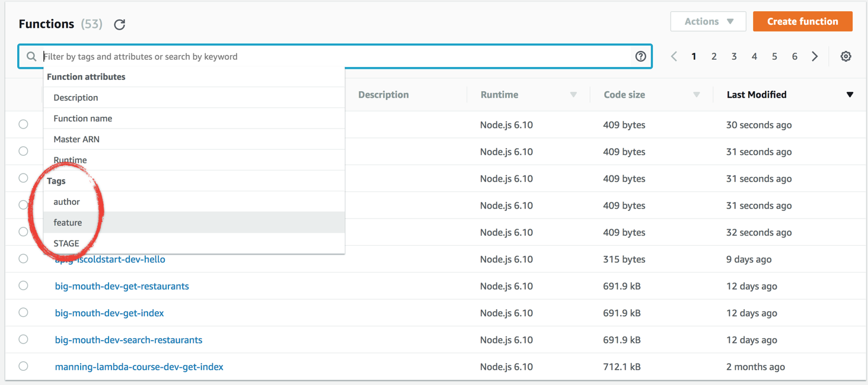Jump to page 3 of results
Image resolution: width=868 pixels, height=385 pixels.
point(734,56)
